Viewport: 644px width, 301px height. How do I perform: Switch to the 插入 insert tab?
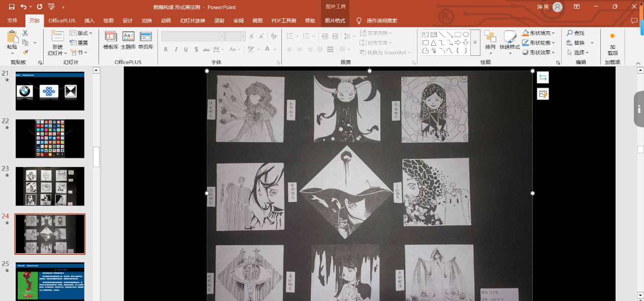coord(89,21)
